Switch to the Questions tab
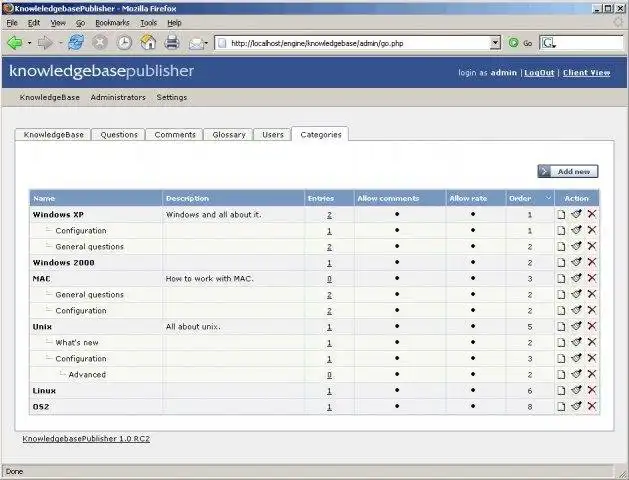 [x=119, y=135]
